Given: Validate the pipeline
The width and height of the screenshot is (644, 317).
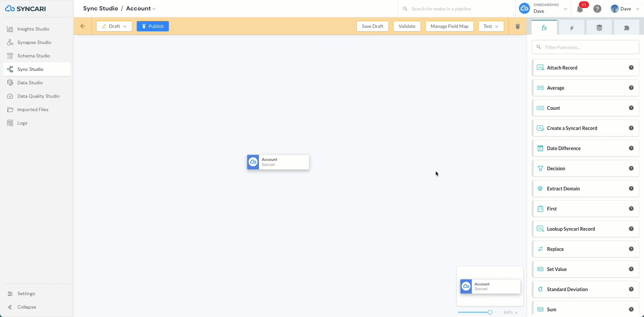Looking at the screenshot, I should point(407,26).
